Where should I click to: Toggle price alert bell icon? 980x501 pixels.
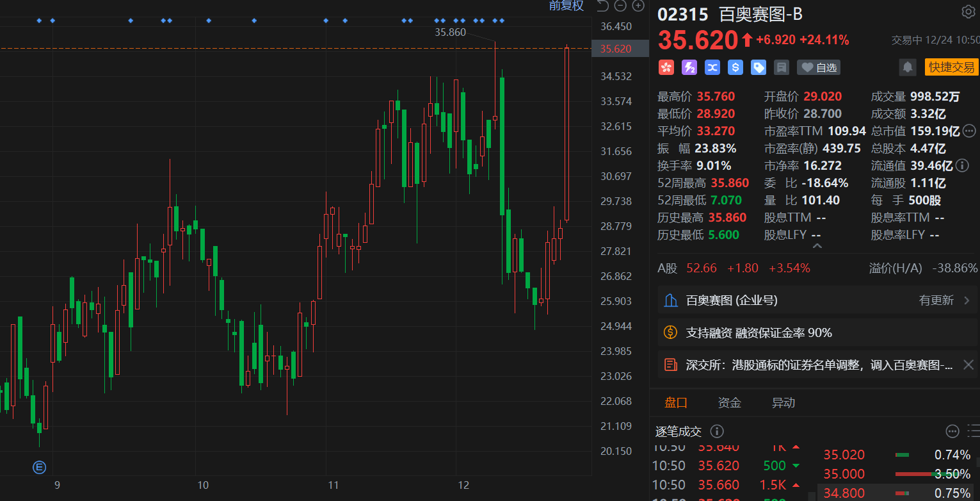point(907,67)
